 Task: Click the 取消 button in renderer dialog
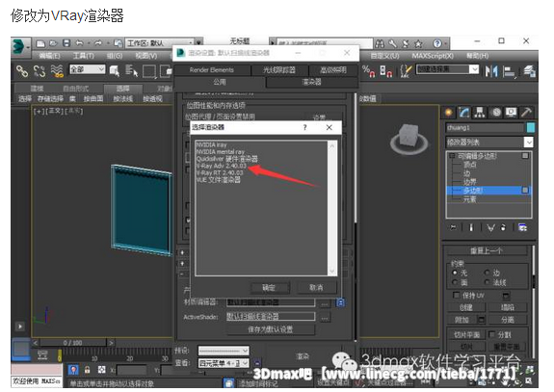point(316,287)
